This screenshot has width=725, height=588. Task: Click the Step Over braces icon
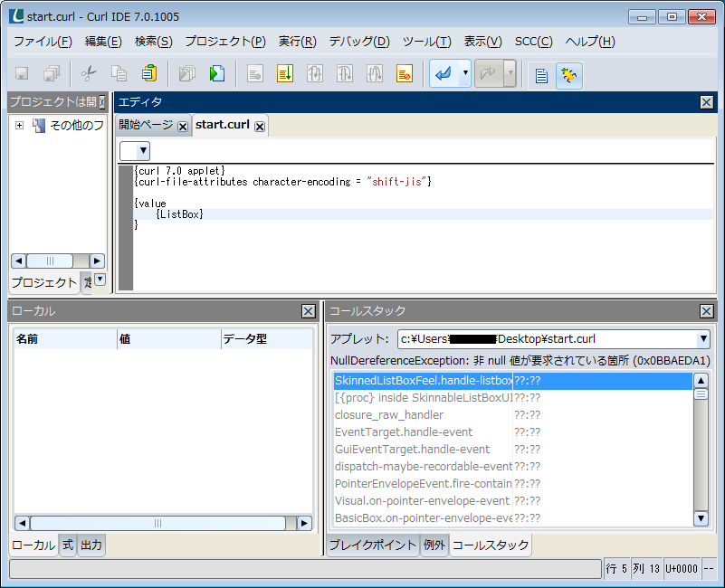(x=345, y=73)
